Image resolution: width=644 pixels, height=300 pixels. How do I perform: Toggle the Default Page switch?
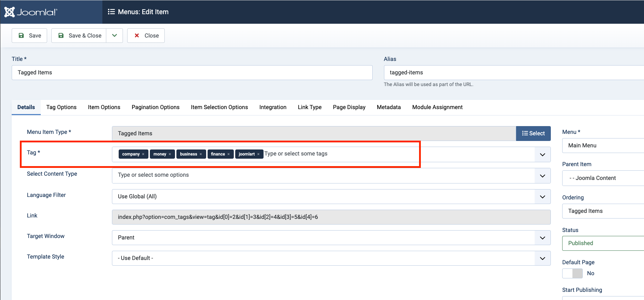tap(572, 273)
